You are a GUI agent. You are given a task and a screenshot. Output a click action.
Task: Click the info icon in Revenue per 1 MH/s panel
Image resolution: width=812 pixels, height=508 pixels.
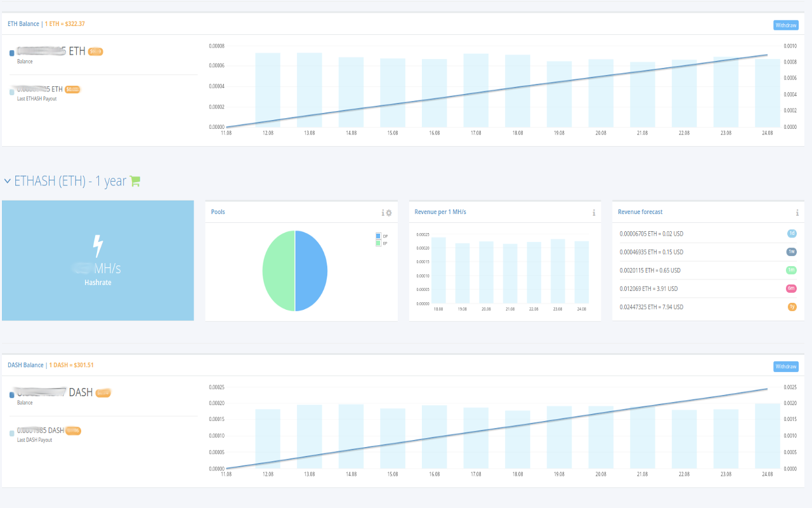594,213
